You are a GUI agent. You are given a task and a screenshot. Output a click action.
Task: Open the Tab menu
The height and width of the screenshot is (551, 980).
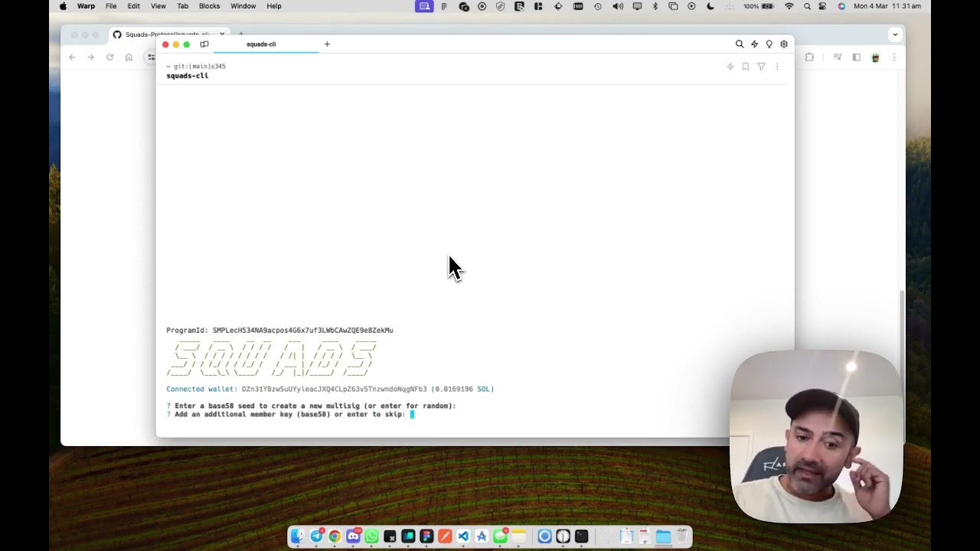click(183, 6)
